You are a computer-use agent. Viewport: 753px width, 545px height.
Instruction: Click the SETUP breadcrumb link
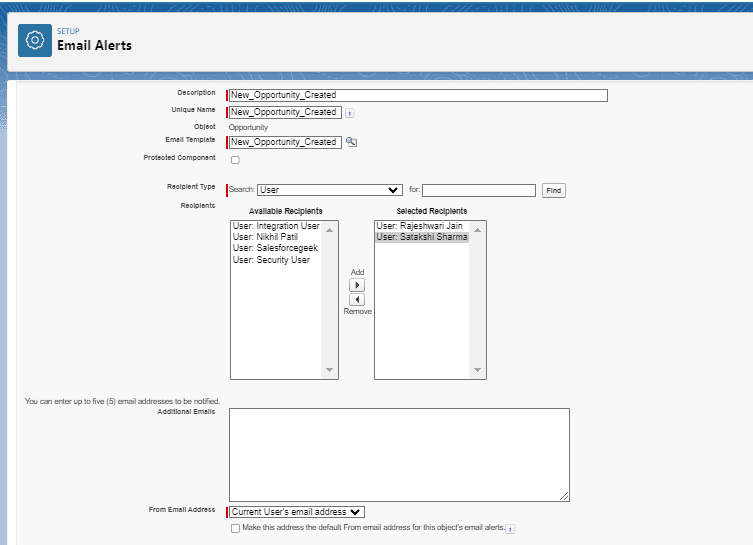(68, 31)
